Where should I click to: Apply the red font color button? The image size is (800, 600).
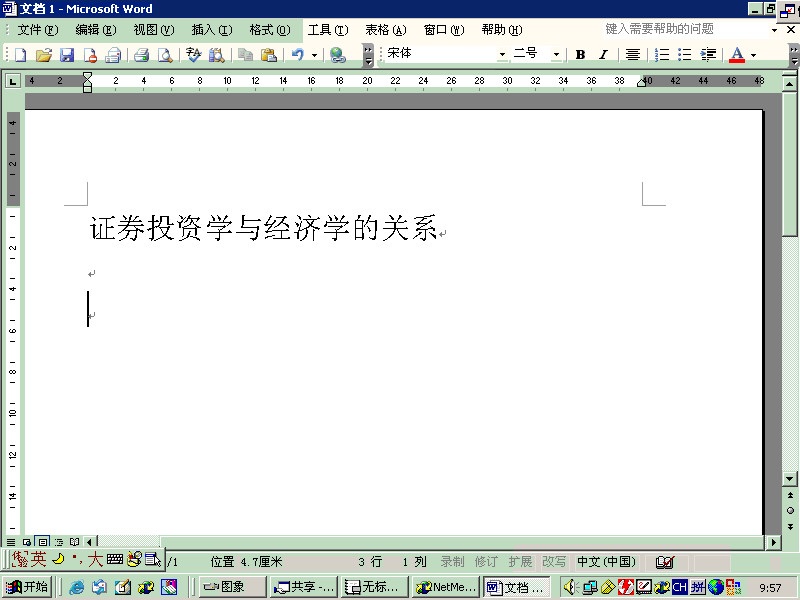coord(737,55)
